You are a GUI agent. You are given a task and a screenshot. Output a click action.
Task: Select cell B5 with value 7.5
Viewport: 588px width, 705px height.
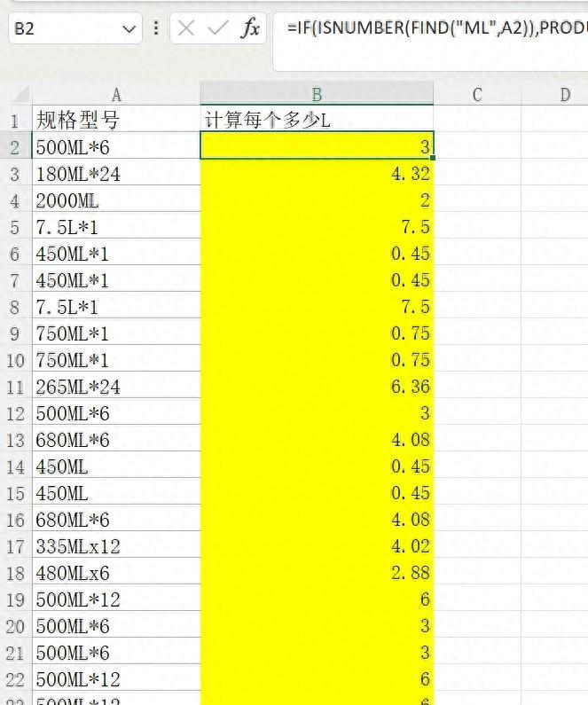(317, 227)
